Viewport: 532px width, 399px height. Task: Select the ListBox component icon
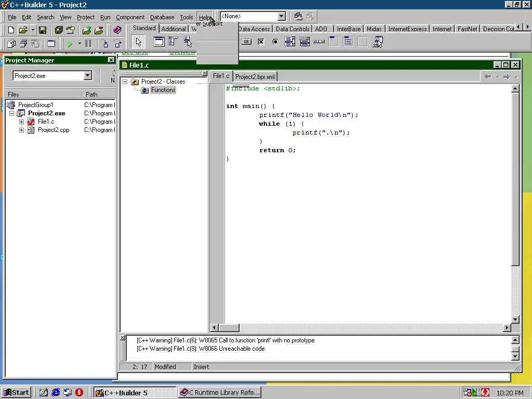[290, 42]
